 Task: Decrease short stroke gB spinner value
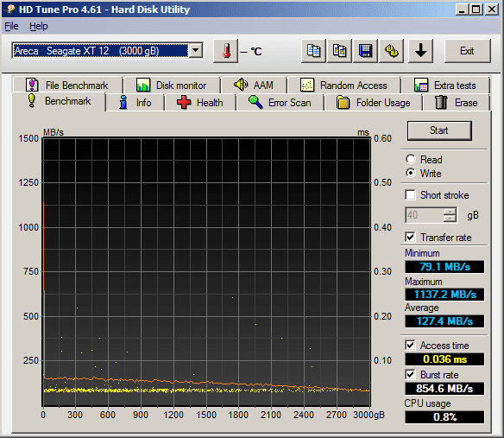pos(450,219)
